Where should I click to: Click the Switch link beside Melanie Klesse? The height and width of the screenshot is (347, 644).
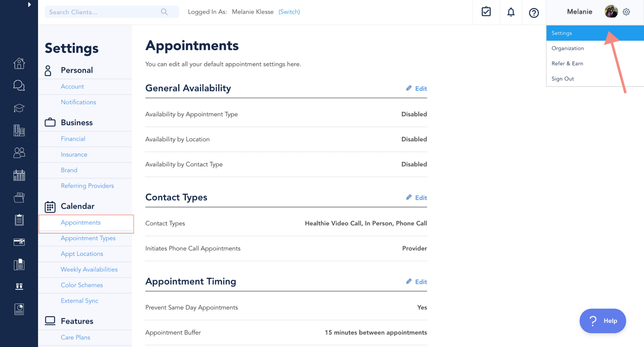[289, 12]
